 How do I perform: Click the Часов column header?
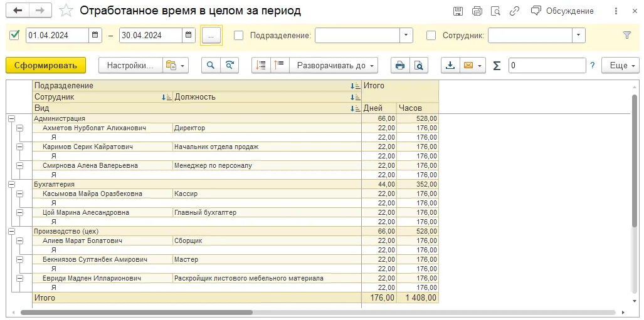point(417,108)
